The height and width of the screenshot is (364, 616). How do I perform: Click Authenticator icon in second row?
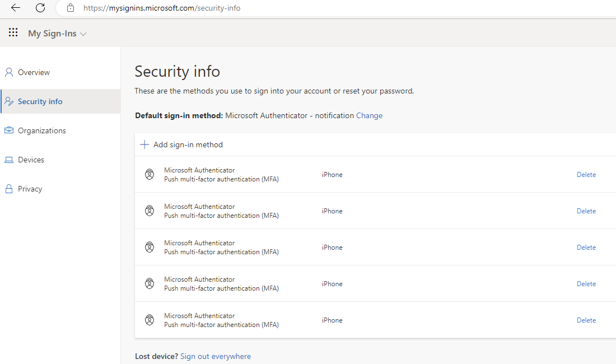click(150, 211)
